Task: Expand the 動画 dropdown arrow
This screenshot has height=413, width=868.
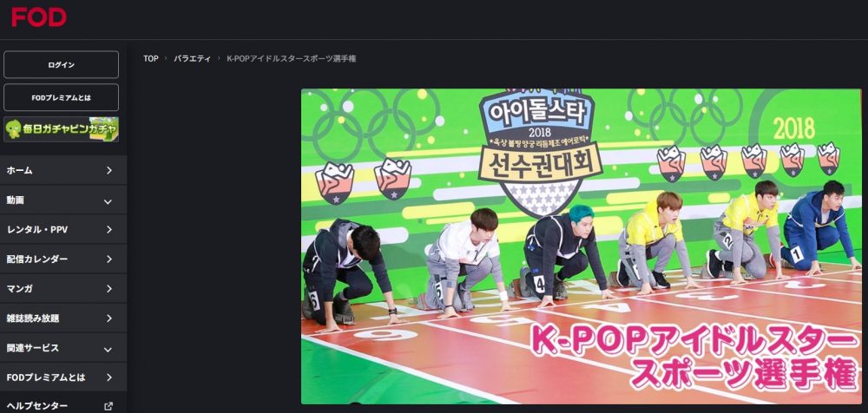Action: [108, 201]
